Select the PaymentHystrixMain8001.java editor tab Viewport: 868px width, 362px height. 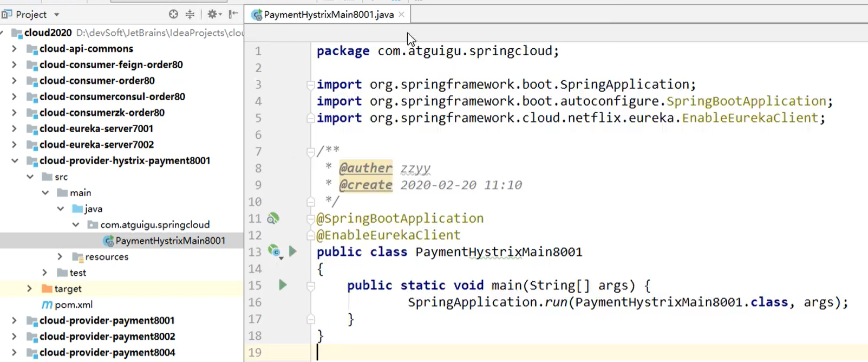click(x=328, y=15)
